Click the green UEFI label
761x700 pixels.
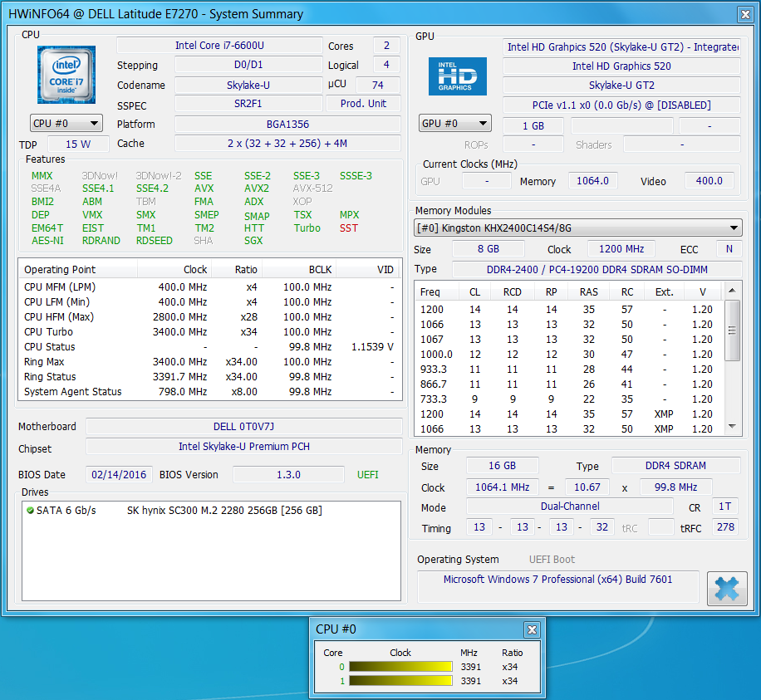[x=367, y=475]
